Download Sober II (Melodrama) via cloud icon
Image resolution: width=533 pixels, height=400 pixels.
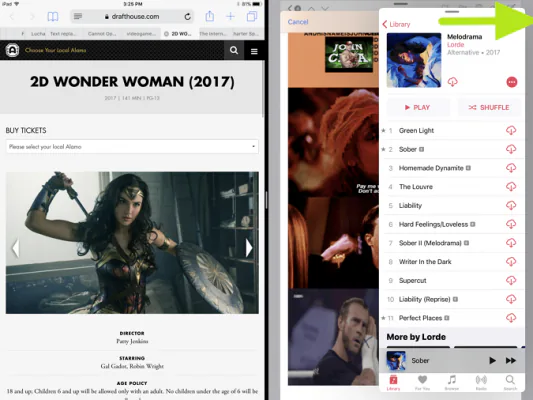click(x=511, y=243)
